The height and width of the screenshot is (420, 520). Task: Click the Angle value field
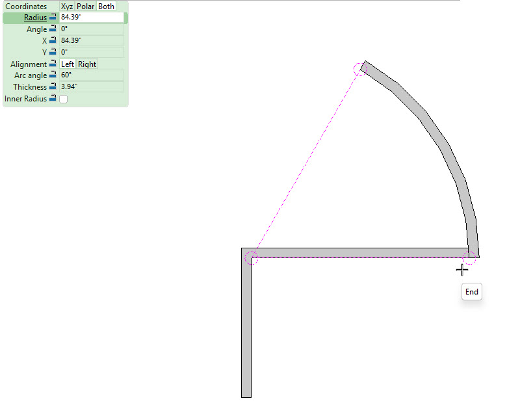(x=92, y=29)
